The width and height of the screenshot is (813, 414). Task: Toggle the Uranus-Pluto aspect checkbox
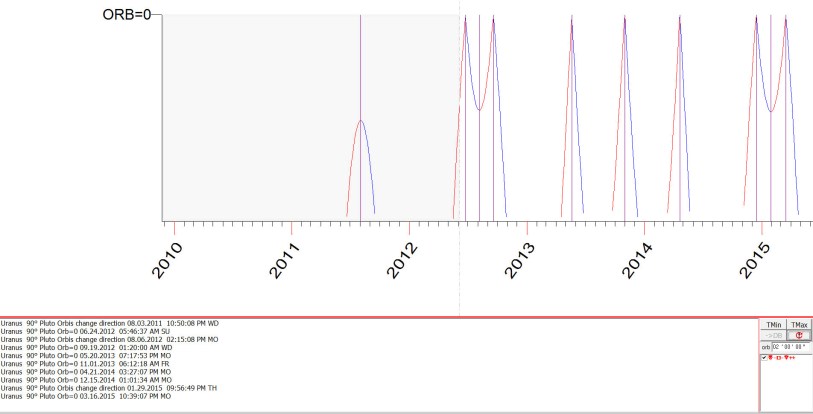point(765,357)
